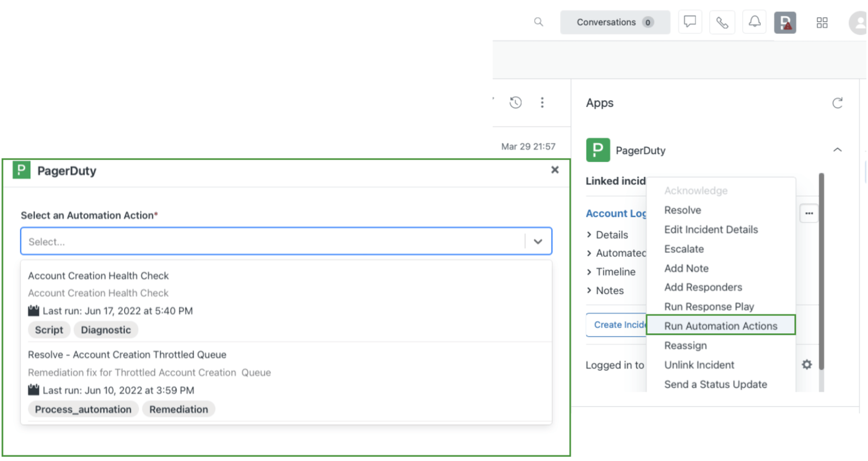The width and height of the screenshot is (868, 461).
Task: Open the settings gear in PagerDuty app
Action: (807, 364)
